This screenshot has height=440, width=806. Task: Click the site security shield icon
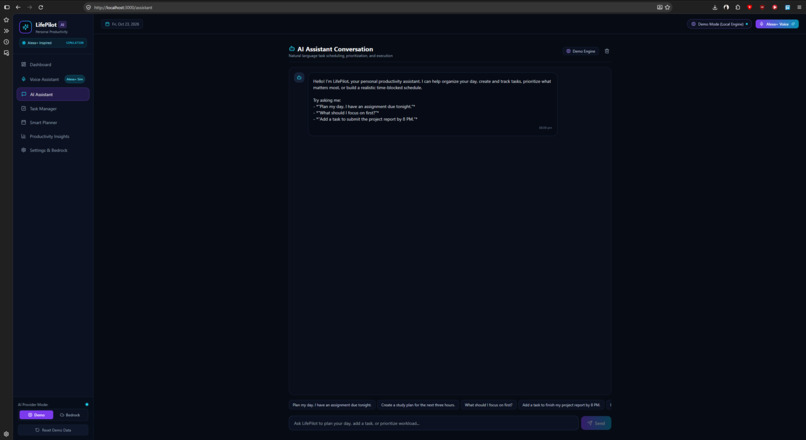[x=88, y=7]
